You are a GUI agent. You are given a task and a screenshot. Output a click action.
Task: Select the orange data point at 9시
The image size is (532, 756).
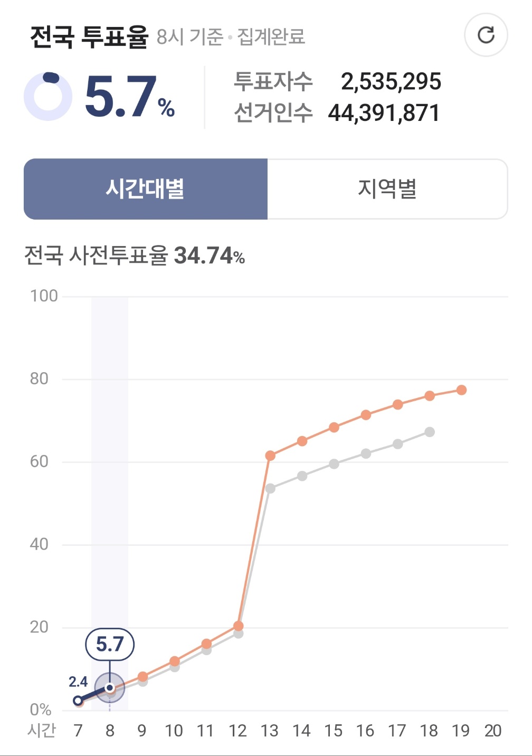[x=142, y=677]
